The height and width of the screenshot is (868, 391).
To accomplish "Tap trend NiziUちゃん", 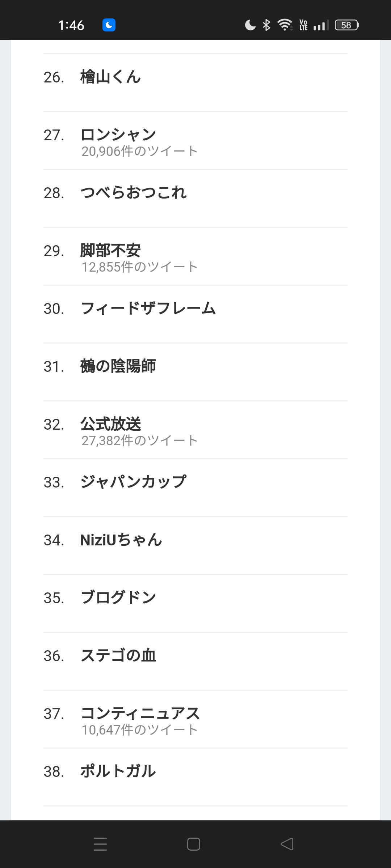I will (121, 540).
